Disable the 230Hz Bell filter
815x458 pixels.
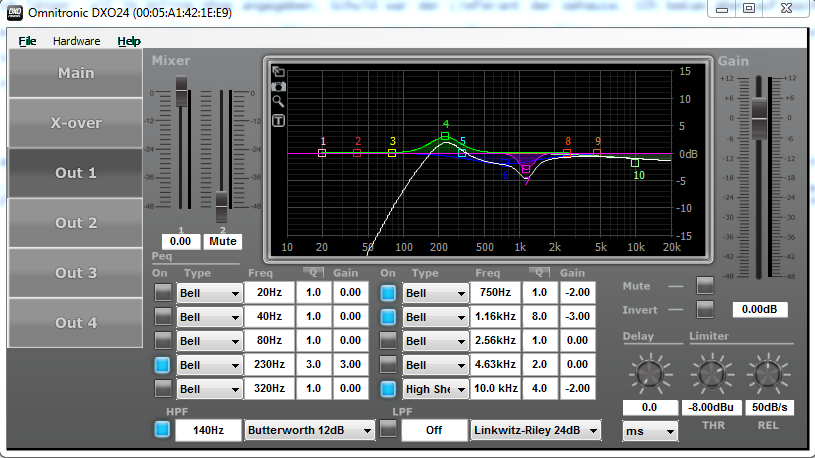pyautogui.click(x=163, y=364)
